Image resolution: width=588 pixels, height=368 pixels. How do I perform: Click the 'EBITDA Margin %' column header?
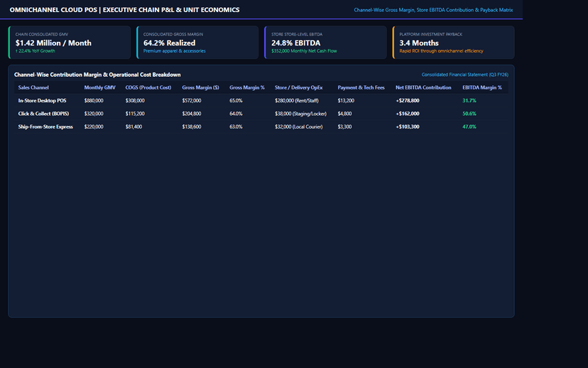[482, 87]
